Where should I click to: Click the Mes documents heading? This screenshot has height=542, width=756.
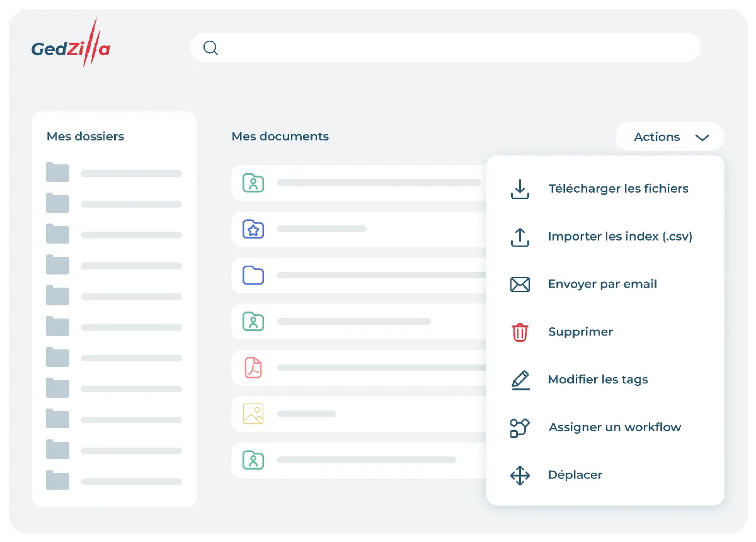click(x=280, y=136)
